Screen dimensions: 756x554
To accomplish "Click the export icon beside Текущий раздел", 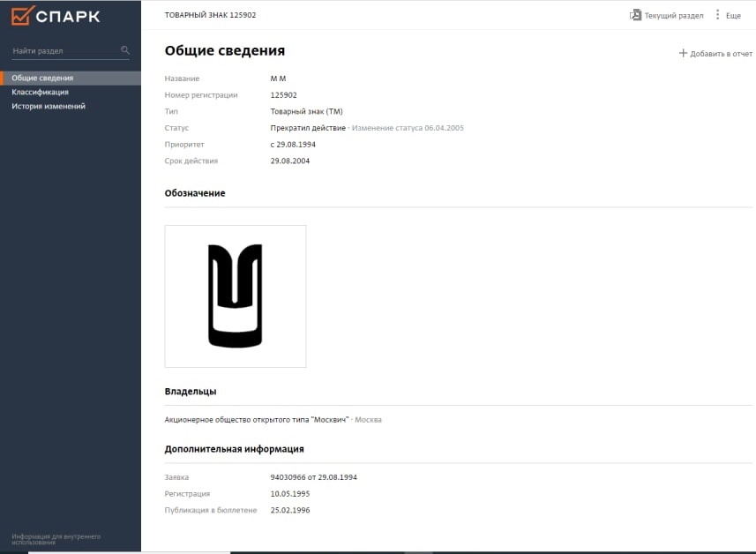I will click(x=635, y=15).
